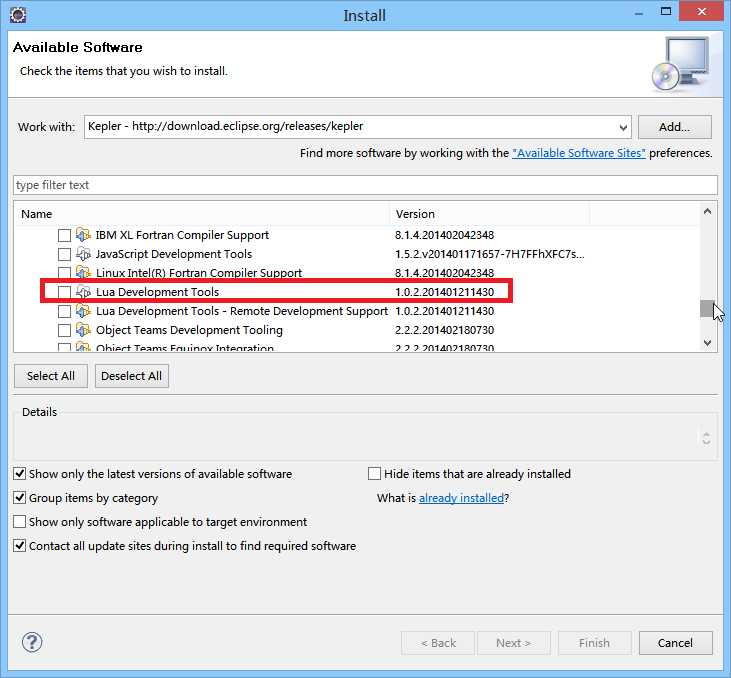
Task: Close the Install dialog window
Action: tap(701, 12)
